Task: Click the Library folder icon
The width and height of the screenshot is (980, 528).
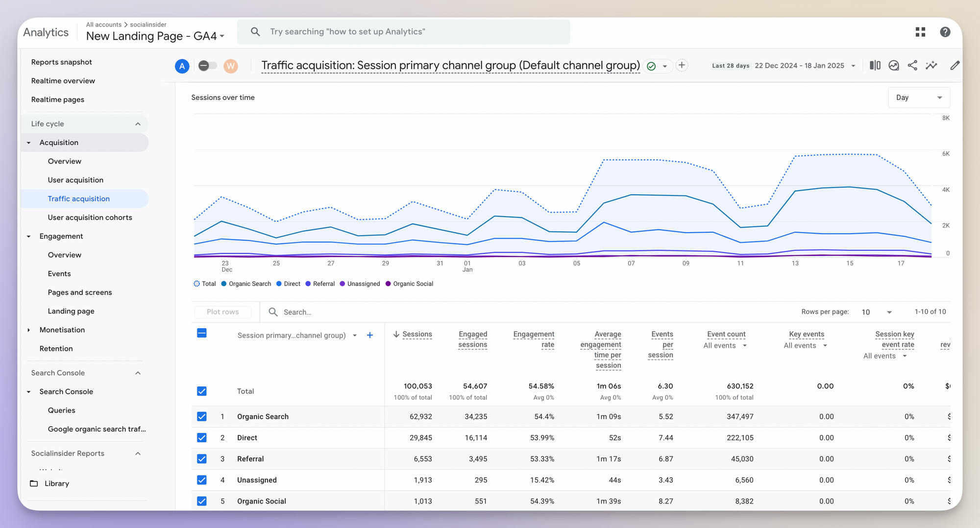Action: point(34,483)
